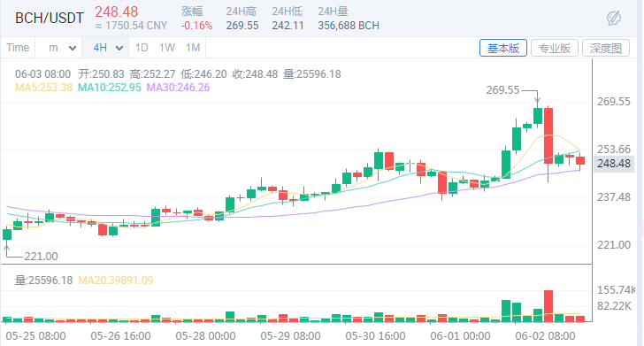
Task: Switch to the 1D interval
Action: [142, 48]
